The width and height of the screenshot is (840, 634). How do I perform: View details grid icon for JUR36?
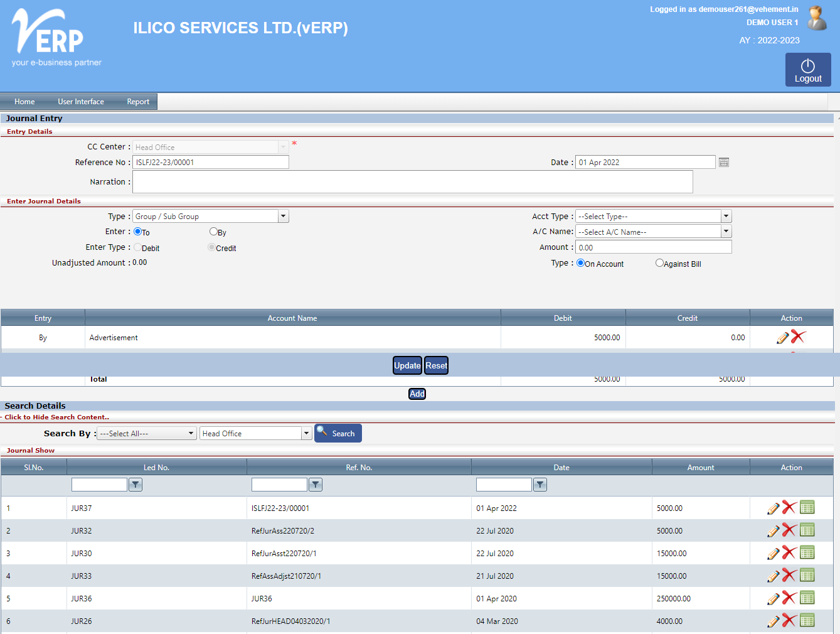(807, 598)
